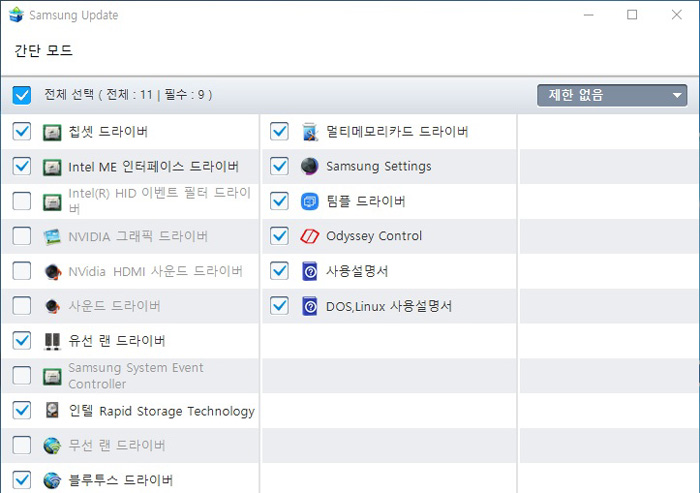700x493 pixels.
Task: Click the 유선 랜 드라이버 network icon
Action: pos(52,341)
